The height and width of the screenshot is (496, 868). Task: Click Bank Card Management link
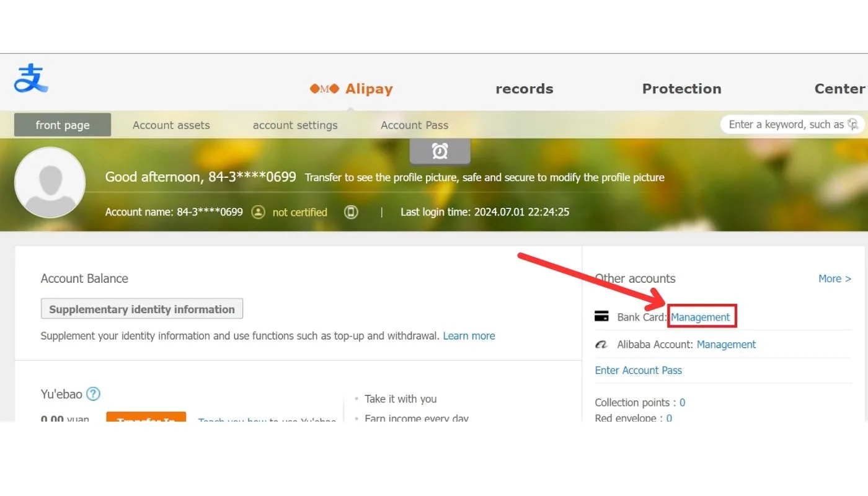[701, 317]
